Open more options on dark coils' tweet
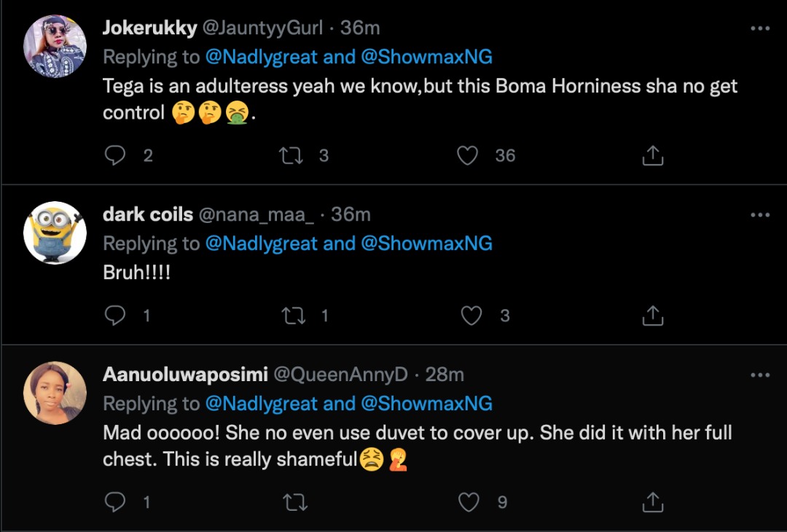 coord(760,215)
